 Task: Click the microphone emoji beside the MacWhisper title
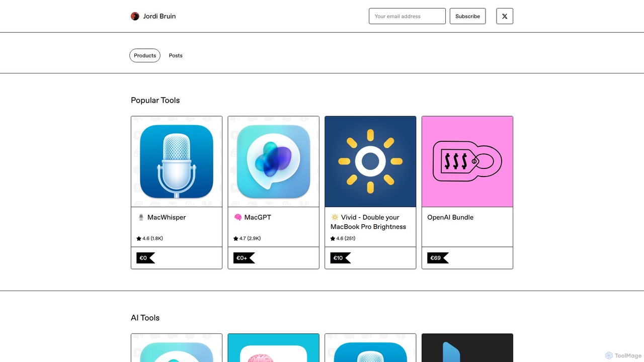coord(141,217)
